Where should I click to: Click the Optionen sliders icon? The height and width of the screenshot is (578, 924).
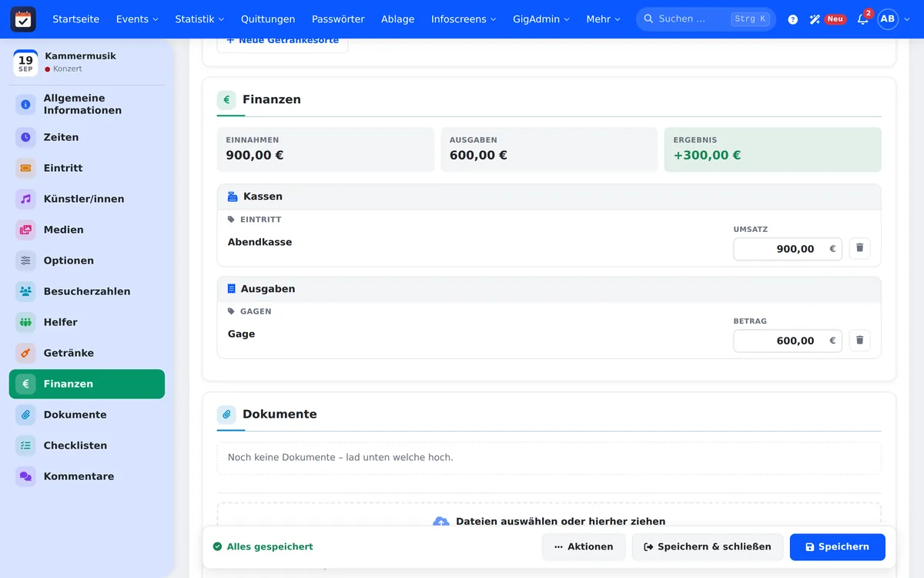click(x=26, y=260)
